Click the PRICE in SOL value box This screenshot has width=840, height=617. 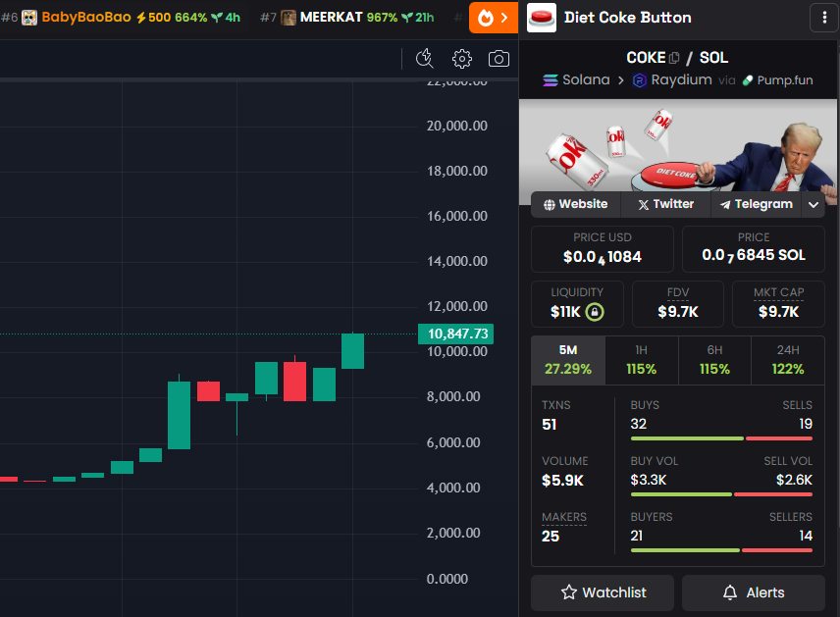pyautogui.click(x=754, y=249)
